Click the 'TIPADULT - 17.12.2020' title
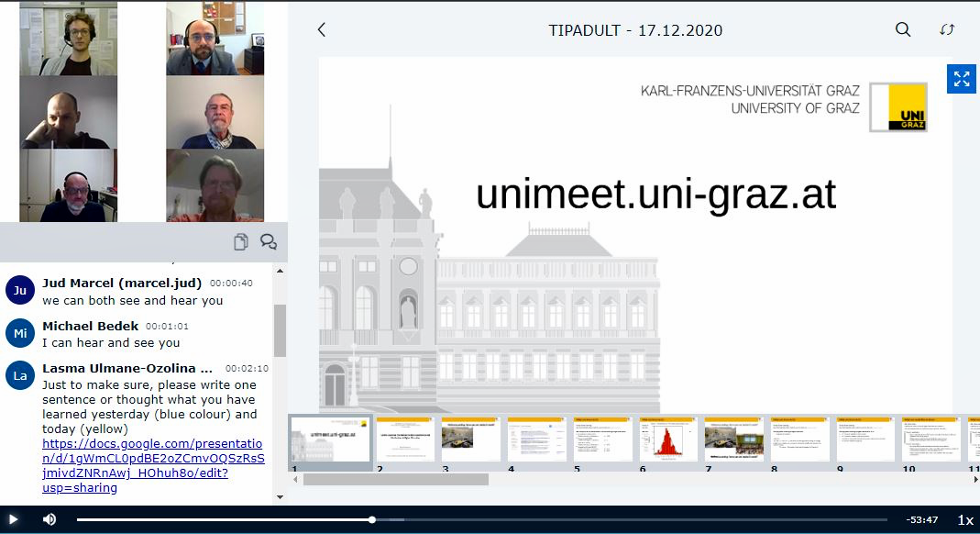Viewport: 980px width, 534px height. coord(635,30)
